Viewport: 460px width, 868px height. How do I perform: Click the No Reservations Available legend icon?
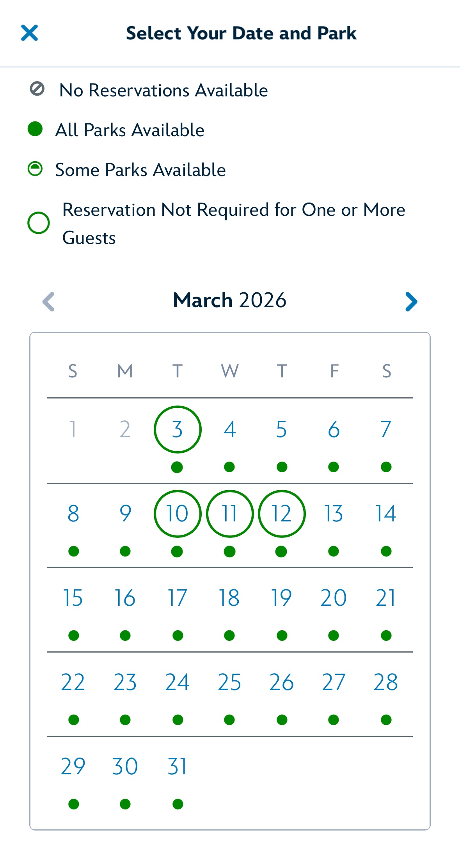pos(37,89)
